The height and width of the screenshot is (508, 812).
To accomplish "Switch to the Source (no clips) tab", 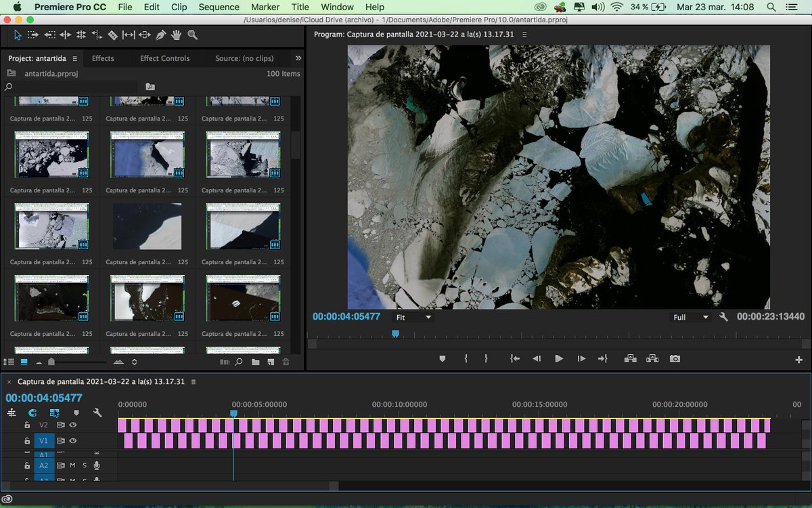I will [244, 58].
